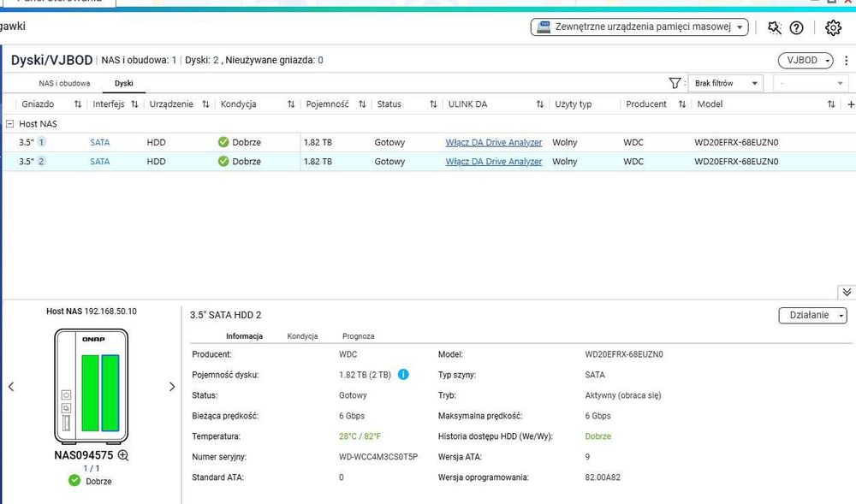Click the SATA link for disk 2
The height and width of the screenshot is (504, 856).
pyautogui.click(x=100, y=162)
